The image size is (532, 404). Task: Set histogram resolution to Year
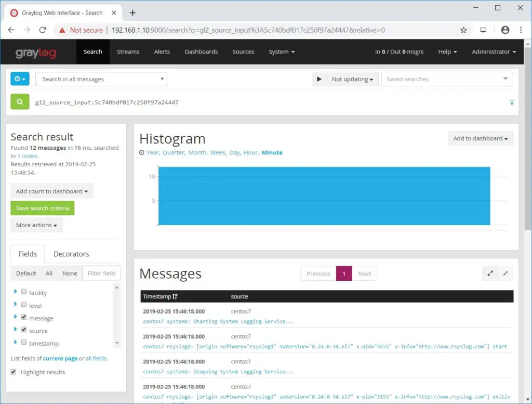[x=152, y=152]
